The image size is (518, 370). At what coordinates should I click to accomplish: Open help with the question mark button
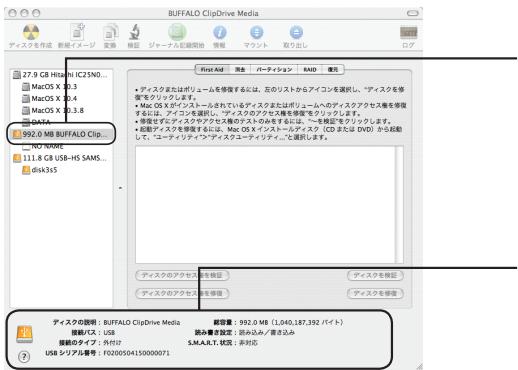click(24, 357)
